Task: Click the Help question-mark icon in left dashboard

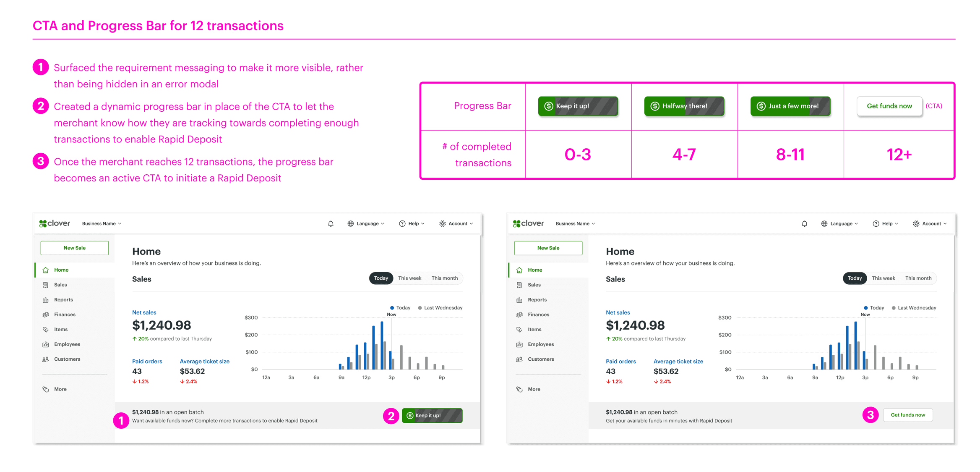Action: [402, 224]
